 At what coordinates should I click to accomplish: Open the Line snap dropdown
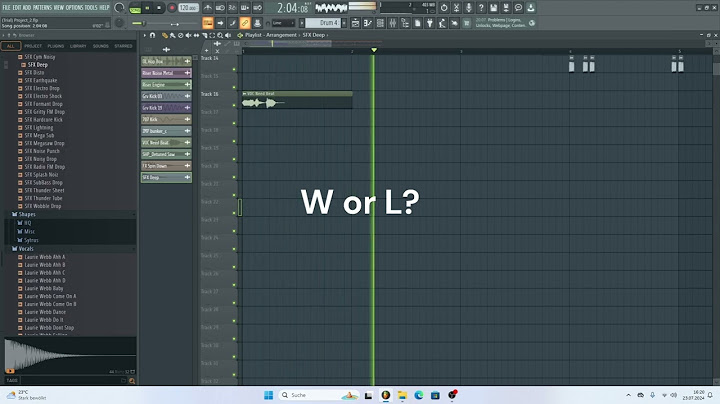coord(283,23)
